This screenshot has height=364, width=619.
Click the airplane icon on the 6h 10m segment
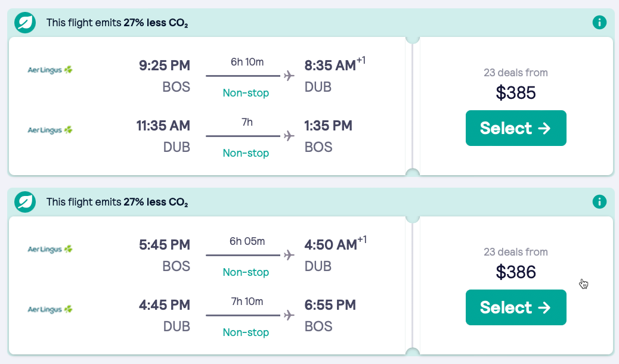pos(289,74)
